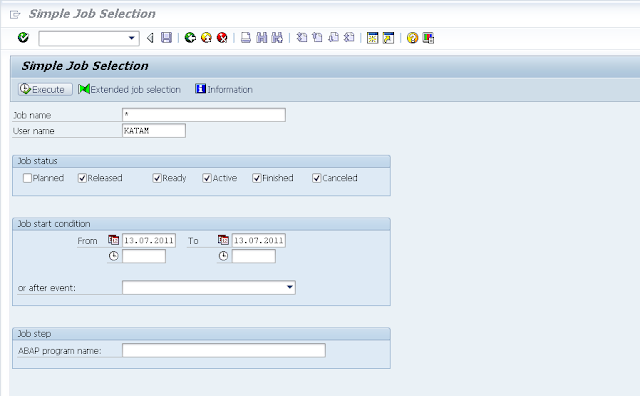
Task: Click the From date field 13.07.2011
Action: (x=149, y=240)
